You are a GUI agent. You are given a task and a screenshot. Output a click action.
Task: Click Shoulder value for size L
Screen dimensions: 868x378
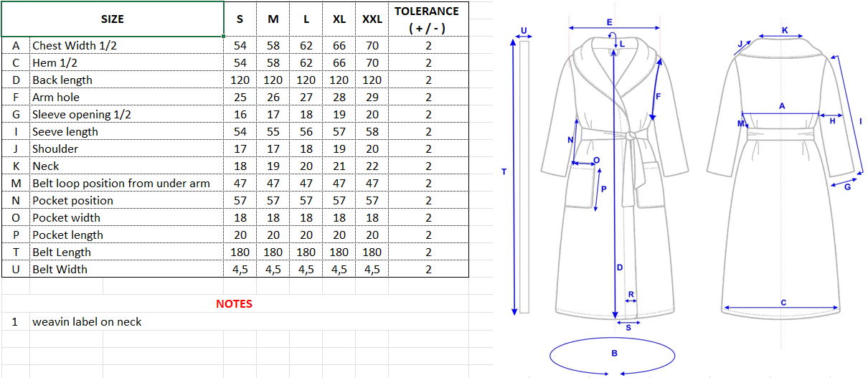pos(306,148)
